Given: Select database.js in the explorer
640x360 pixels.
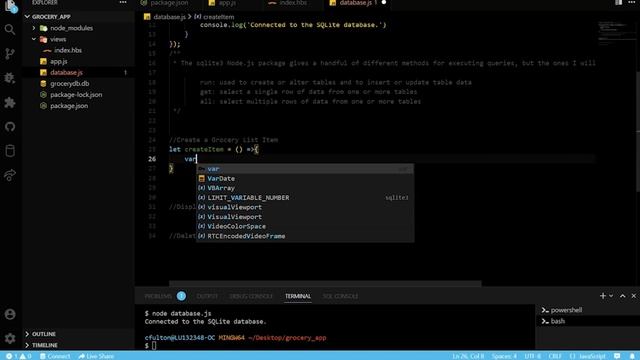Looking at the screenshot, I should (66, 72).
